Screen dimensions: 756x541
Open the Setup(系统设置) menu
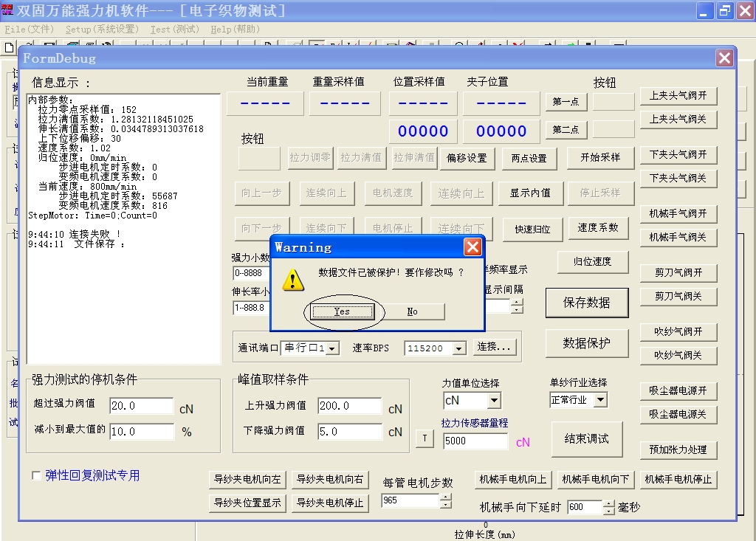[x=102, y=30]
